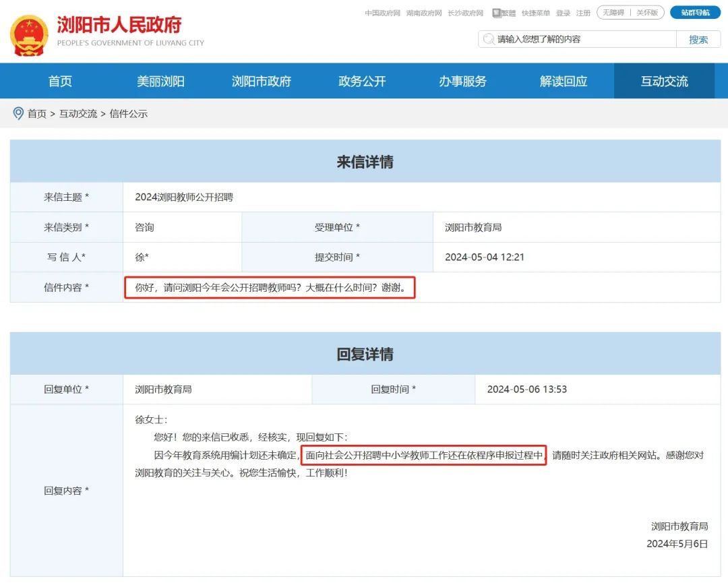This screenshot has width=728, height=585.
Task: Open the 政务公开 navigation tab
Action: (362, 82)
